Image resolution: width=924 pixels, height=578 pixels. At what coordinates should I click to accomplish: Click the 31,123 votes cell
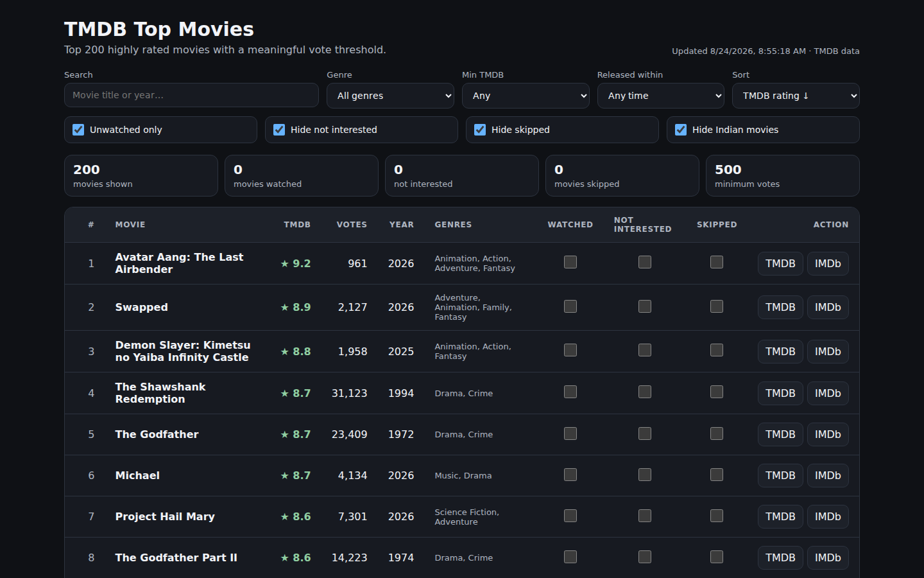point(350,393)
